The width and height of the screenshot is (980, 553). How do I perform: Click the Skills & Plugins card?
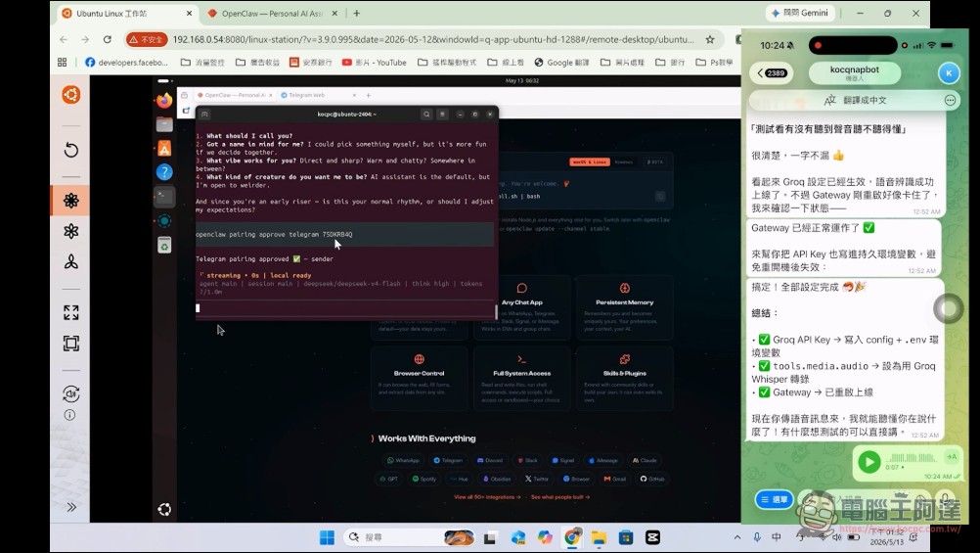624,378
